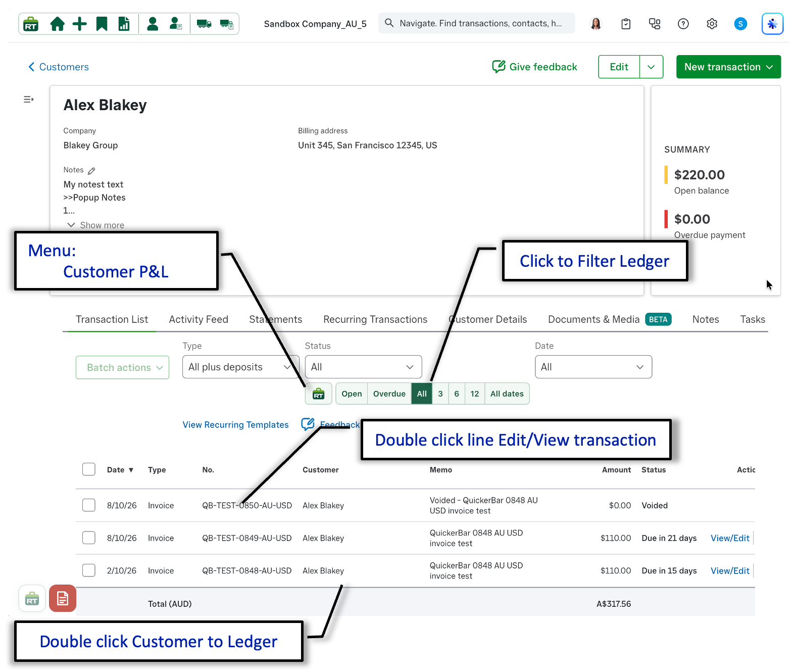The image size is (793, 672).
Task: Open suppliers via truck icon
Action: (204, 24)
